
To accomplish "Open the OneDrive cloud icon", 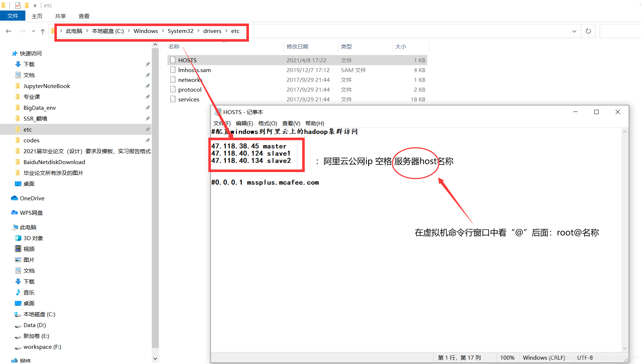I will point(14,198).
